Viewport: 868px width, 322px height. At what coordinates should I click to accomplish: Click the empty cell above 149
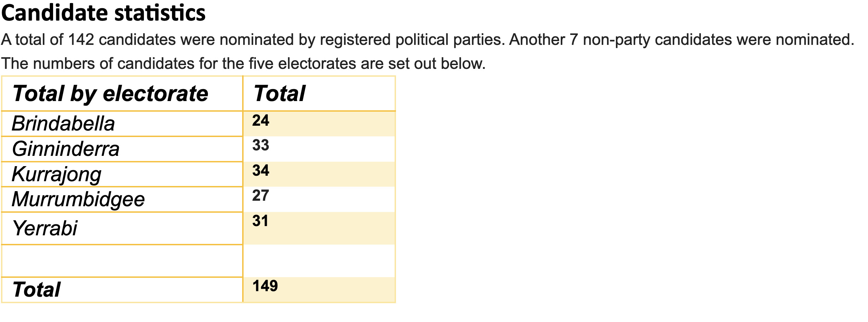pyautogui.click(x=319, y=261)
